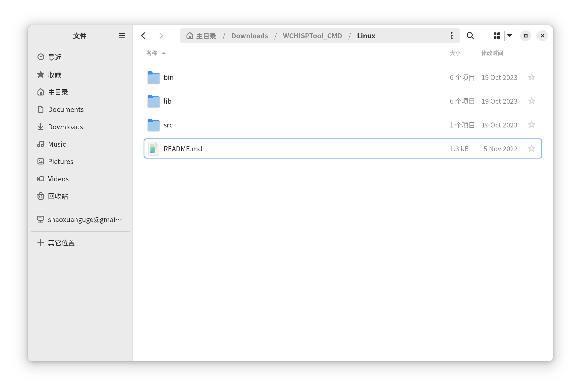Open the path bar menu with three dots
This screenshot has height=392, width=581.
(451, 35)
